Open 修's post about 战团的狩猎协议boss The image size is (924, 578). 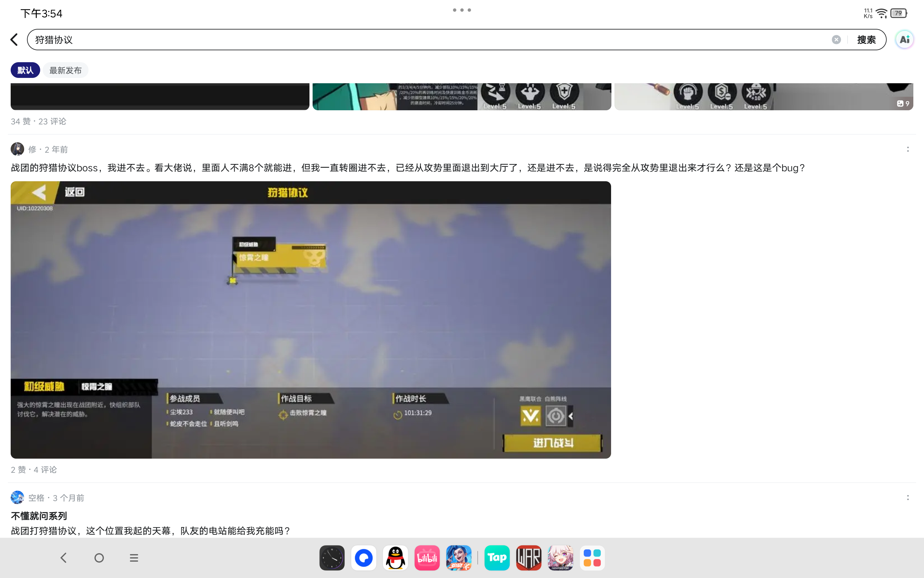click(408, 168)
